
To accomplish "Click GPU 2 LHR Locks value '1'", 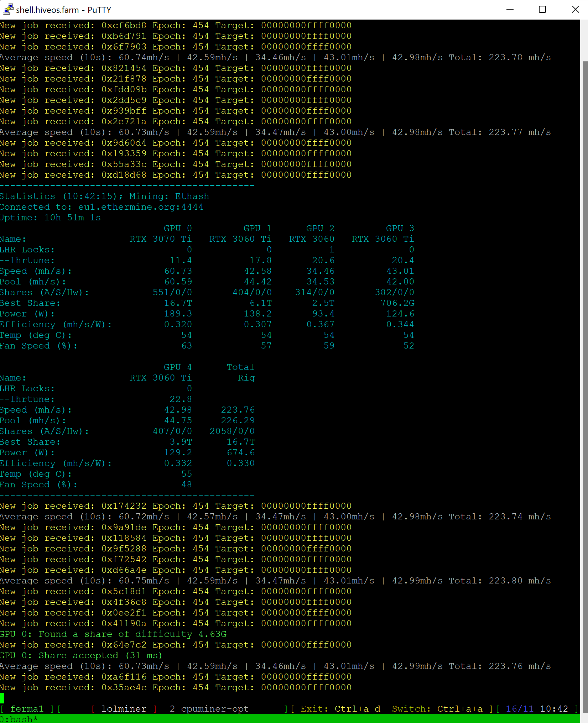I will click(x=332, y=250).
